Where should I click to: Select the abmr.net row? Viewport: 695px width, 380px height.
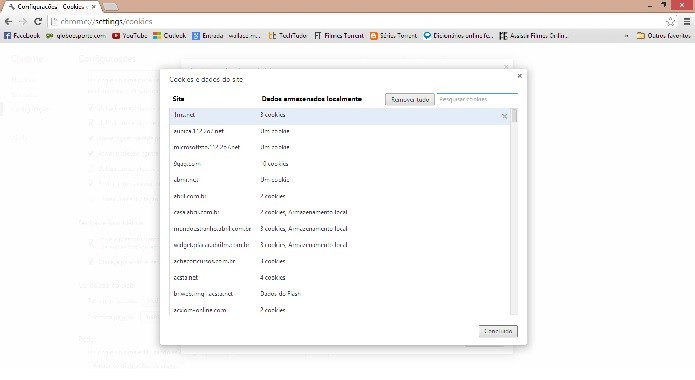pos(340,180)
